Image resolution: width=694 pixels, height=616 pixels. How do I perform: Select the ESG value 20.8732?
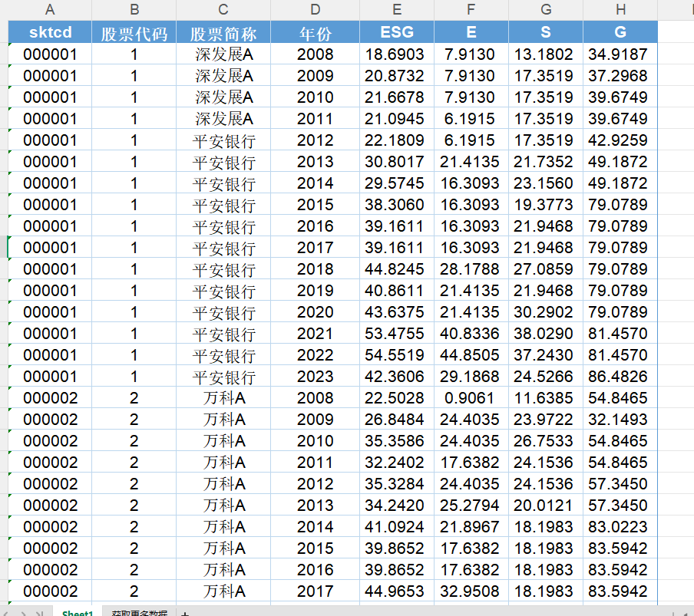point(397,76)
